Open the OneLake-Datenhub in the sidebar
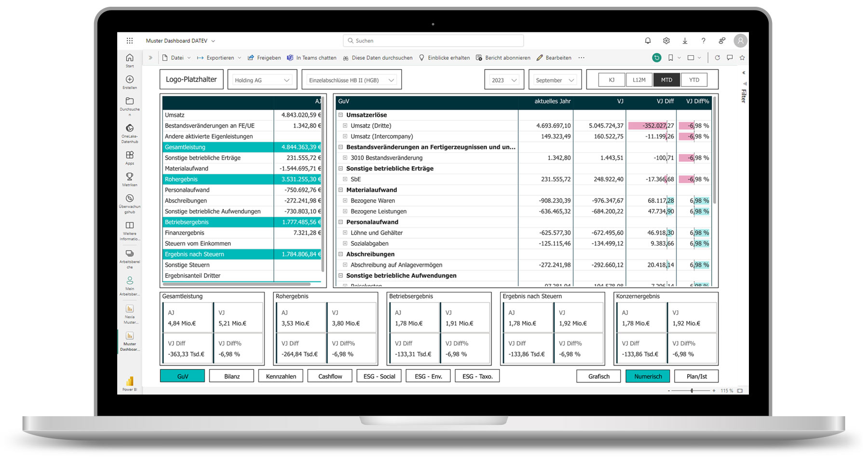This screenshot has height=462, width=868. coord(129,128)
